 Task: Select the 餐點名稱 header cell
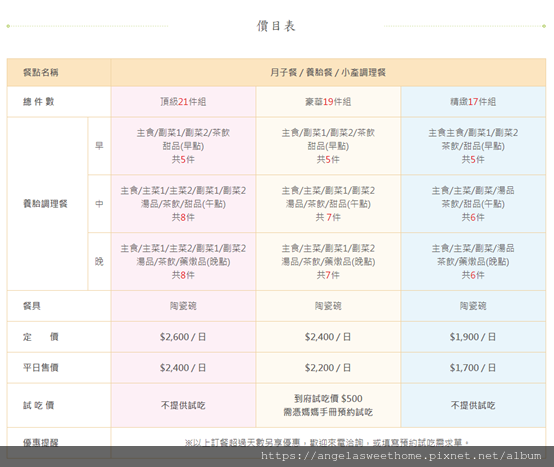tap(59, 72)
